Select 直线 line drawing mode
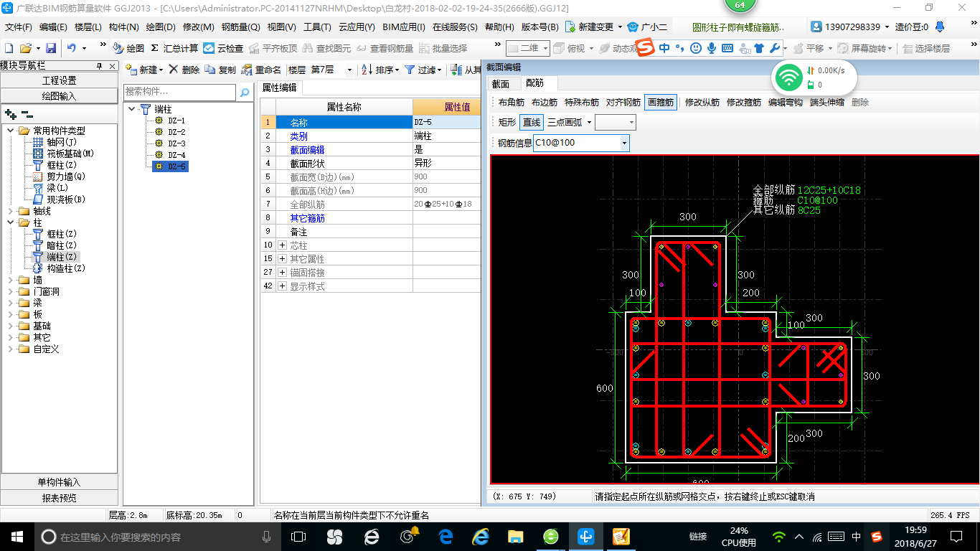The height and width of the screenshot is (551, 980). pyautogui.click(x=532, y=123)
